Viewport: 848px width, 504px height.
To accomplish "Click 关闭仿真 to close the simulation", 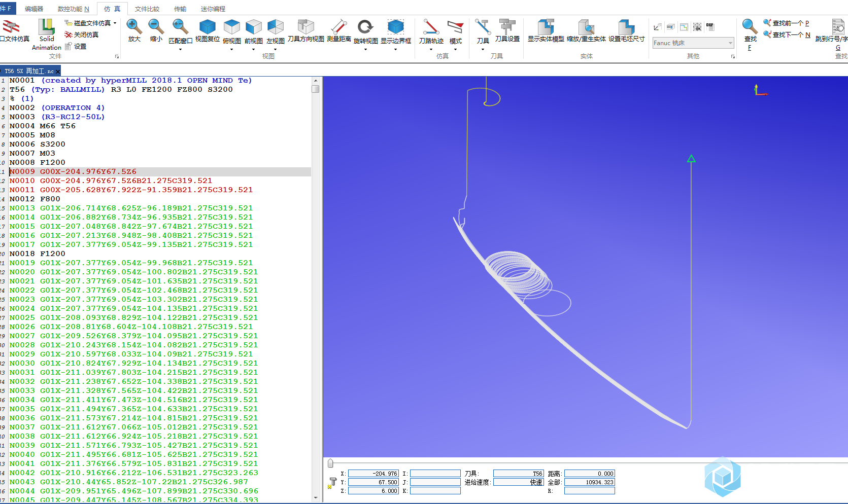I will [81, 34].
